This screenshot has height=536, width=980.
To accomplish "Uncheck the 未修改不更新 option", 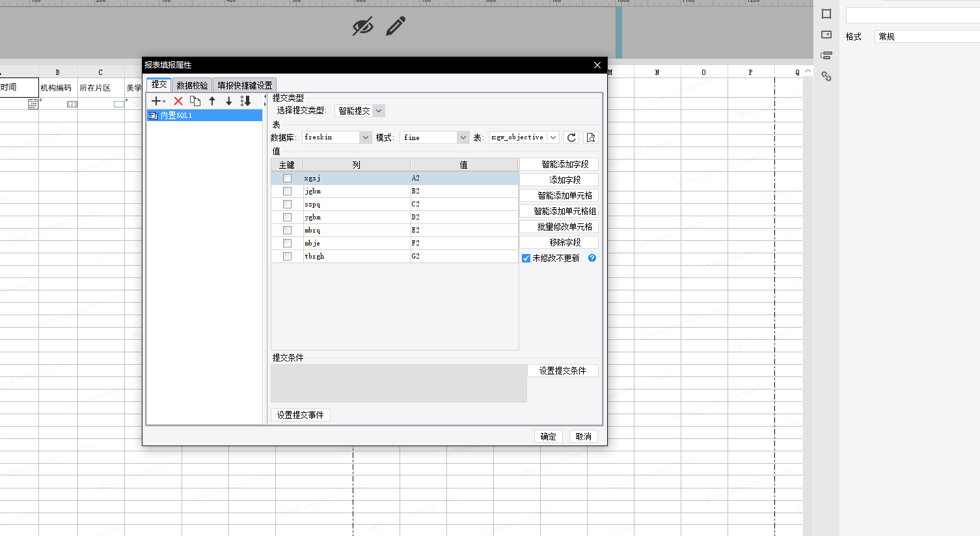I will pos(526,259).
